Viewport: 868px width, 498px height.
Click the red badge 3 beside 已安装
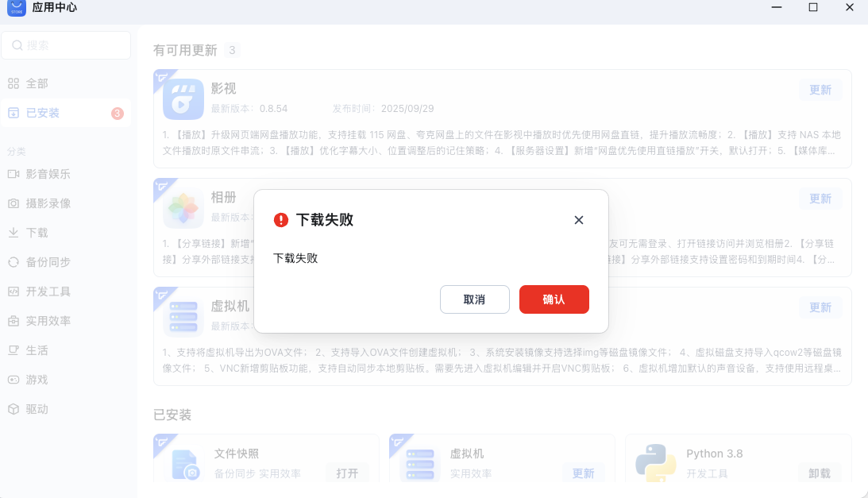pyautogui.click(x=118, y=113)
